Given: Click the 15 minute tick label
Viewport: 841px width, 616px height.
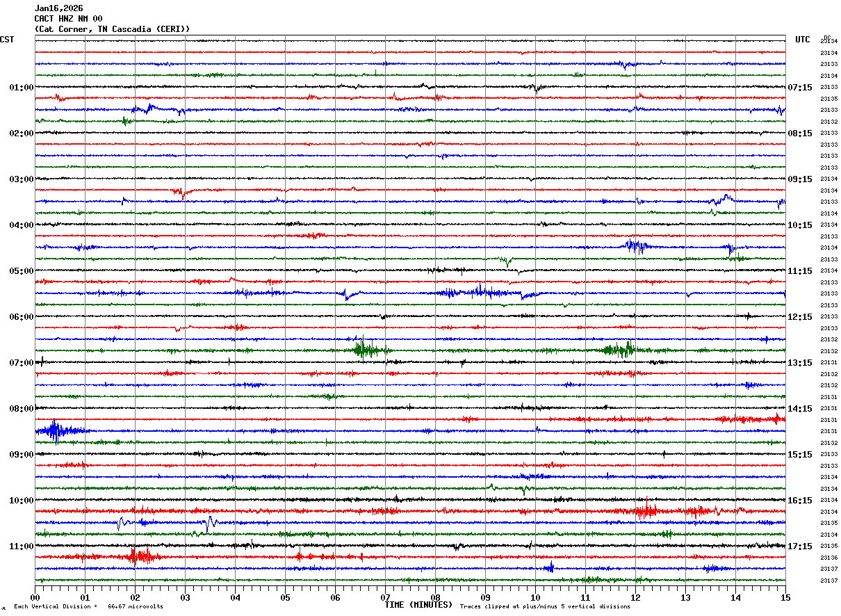Looking at the screenshot, I should (785, 597).
